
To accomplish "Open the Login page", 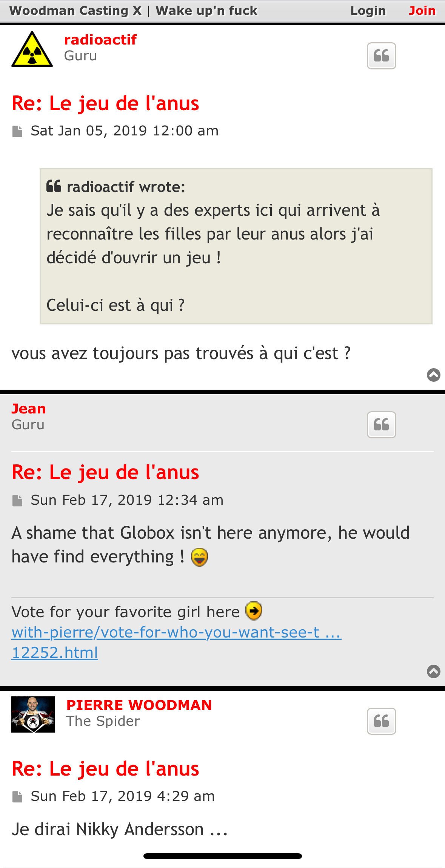I will click(x=368, y=11).
